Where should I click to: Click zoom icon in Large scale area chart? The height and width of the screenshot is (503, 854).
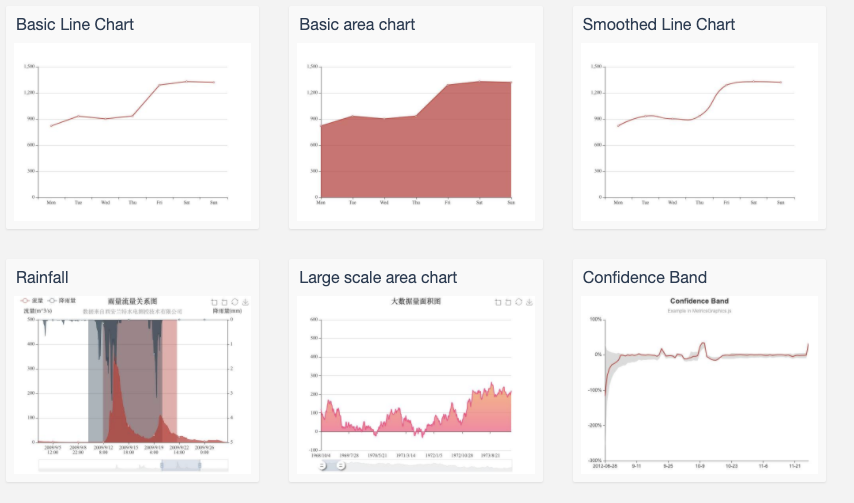(x=497, y=302)
